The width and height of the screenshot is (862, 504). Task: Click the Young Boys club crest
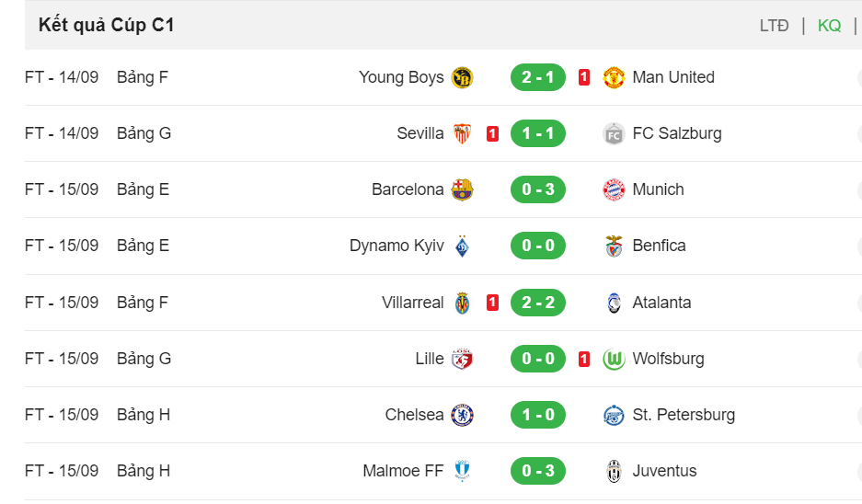(462, 77)
